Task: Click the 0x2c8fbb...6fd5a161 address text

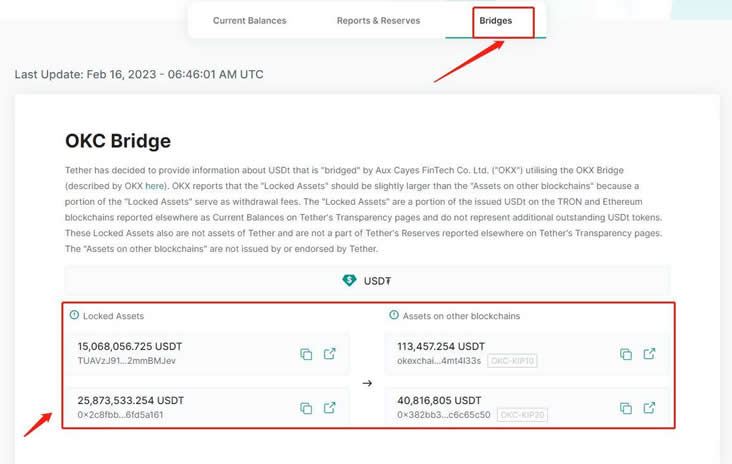Action: [120, 415]
